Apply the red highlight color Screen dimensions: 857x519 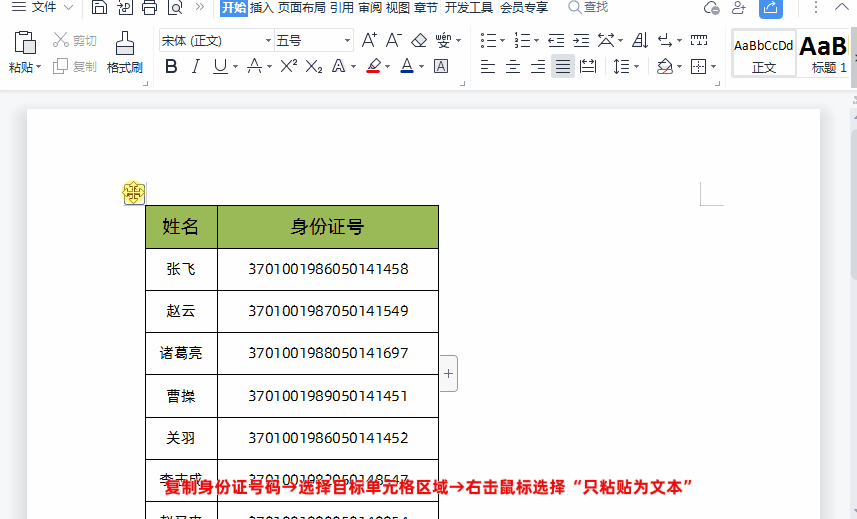(374, 67)
